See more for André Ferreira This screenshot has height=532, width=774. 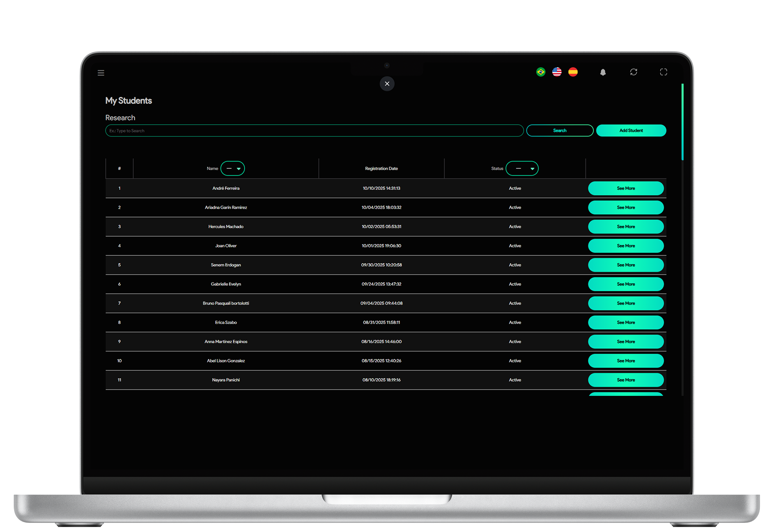pyautogui.click(x=626, y=188)
